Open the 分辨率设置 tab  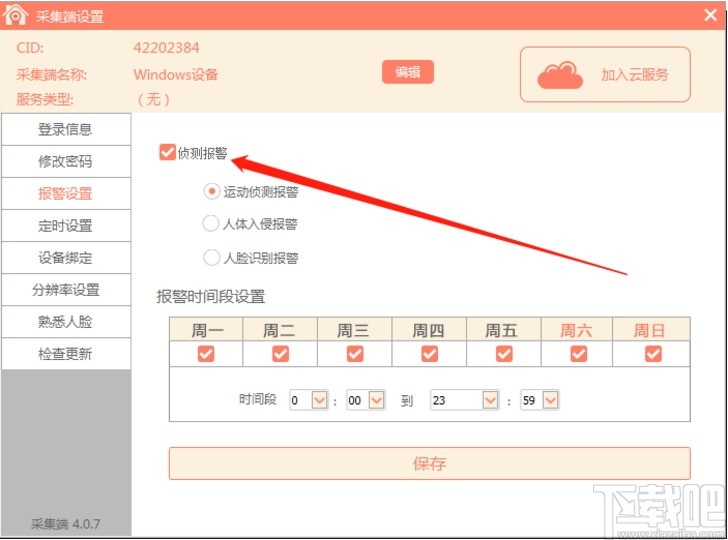coord(65,289)
